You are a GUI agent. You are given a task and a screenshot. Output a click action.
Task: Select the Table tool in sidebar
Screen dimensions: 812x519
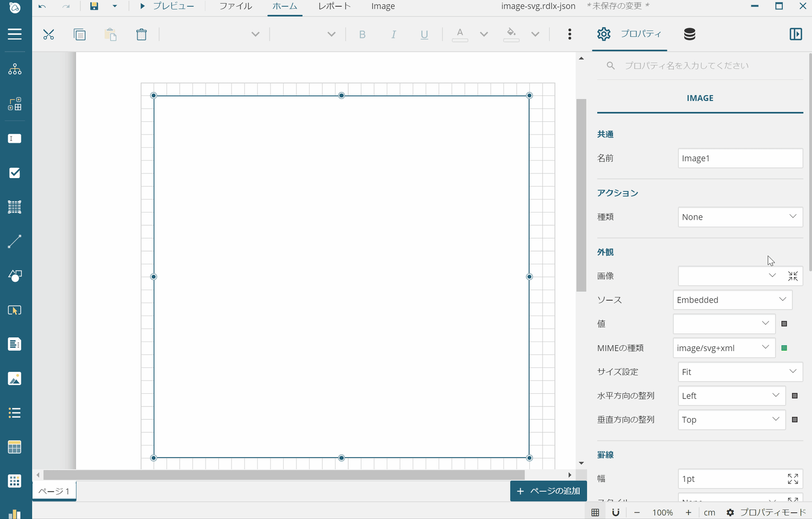pyautogui.click(x=15, y=447)
